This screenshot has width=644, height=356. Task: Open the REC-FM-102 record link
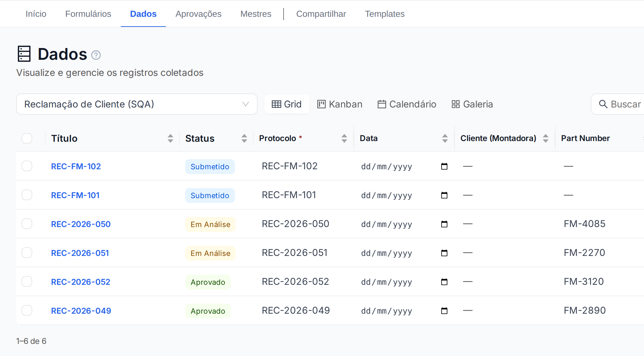[76, 166]
